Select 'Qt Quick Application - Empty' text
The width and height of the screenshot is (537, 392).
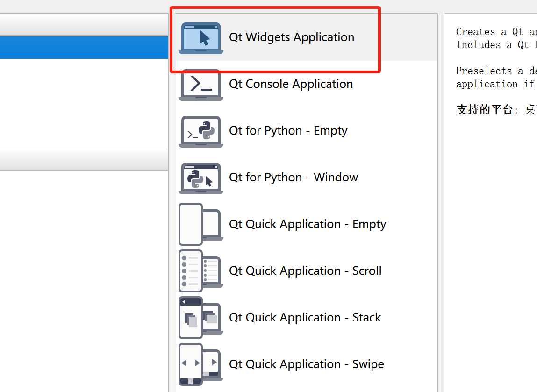tap(308, 224)
